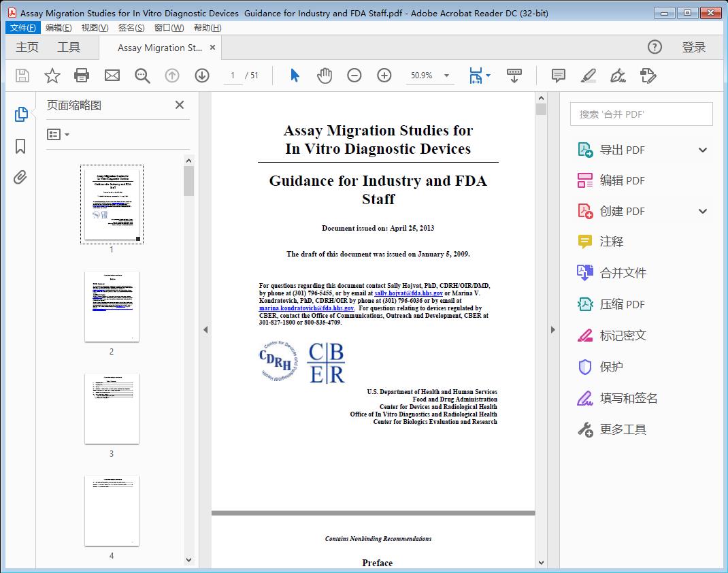Follow the marina.kondratovich@fda.hhs.gov email link
This screenshot has width=728, height=573.
(x=306, y=308)
